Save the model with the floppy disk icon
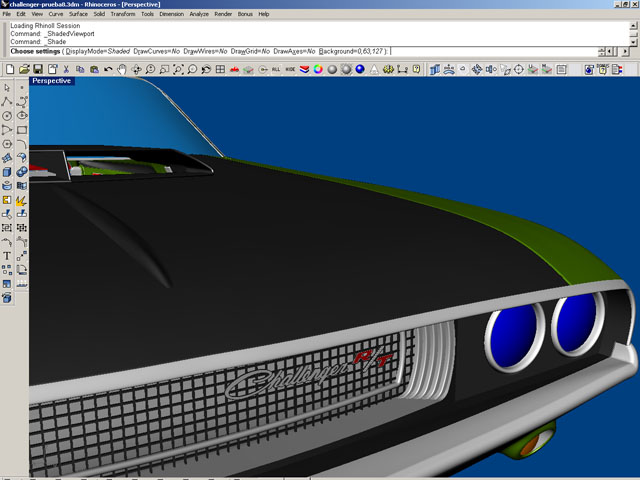 (x=38, y=69)
